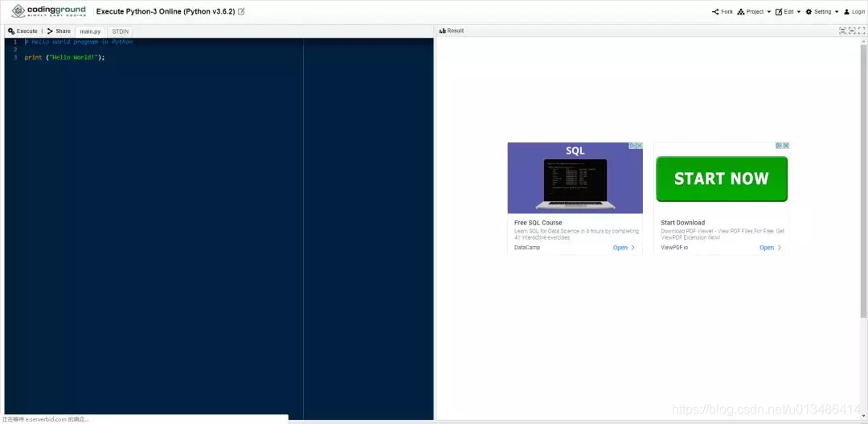Click the green START NOW button

(x=721, y=179)
